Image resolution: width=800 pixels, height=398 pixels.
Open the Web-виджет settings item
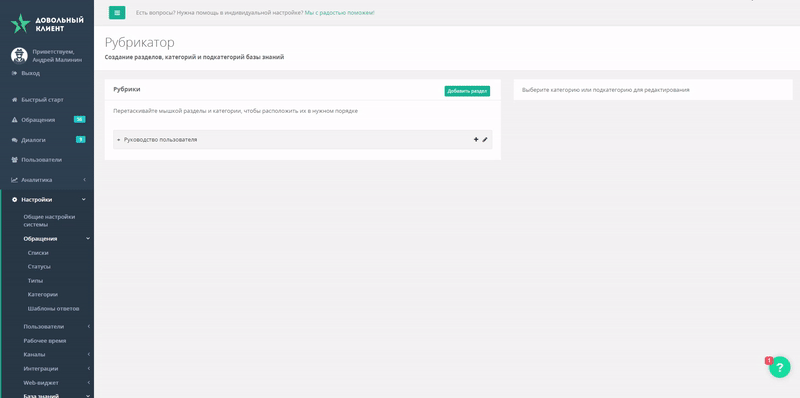[41, 383]
